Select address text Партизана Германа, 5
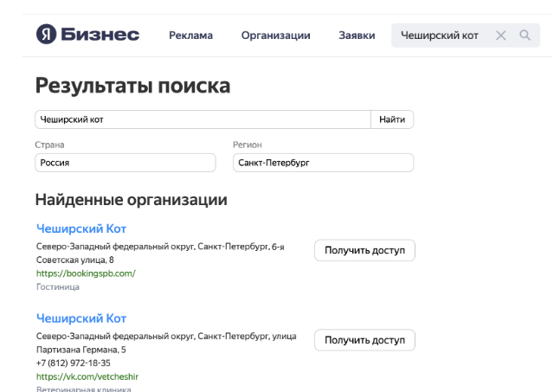 click(x=81, y=350)
